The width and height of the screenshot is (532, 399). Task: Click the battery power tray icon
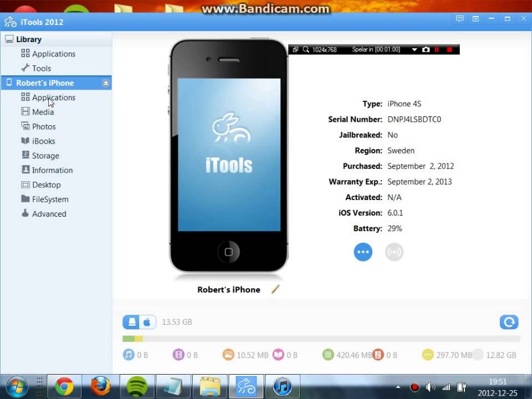pyautogui.click(x=461, y=387)
